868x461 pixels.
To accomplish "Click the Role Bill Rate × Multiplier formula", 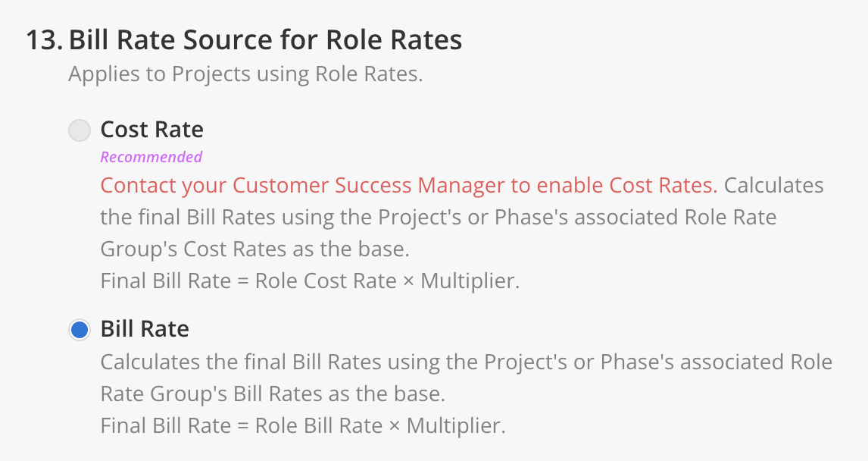I will [x=380, y=426].
